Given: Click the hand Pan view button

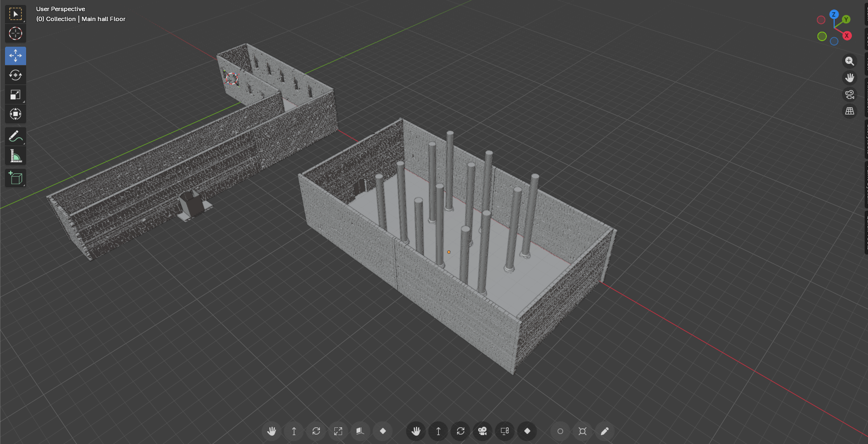Looking at the screenshot, I should point(849,78).
